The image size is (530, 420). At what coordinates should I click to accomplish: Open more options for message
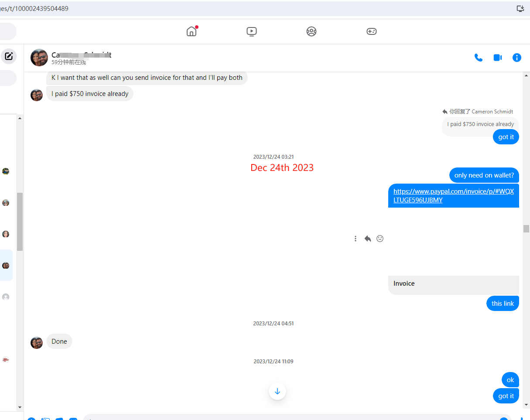click(x=356, y=239)
